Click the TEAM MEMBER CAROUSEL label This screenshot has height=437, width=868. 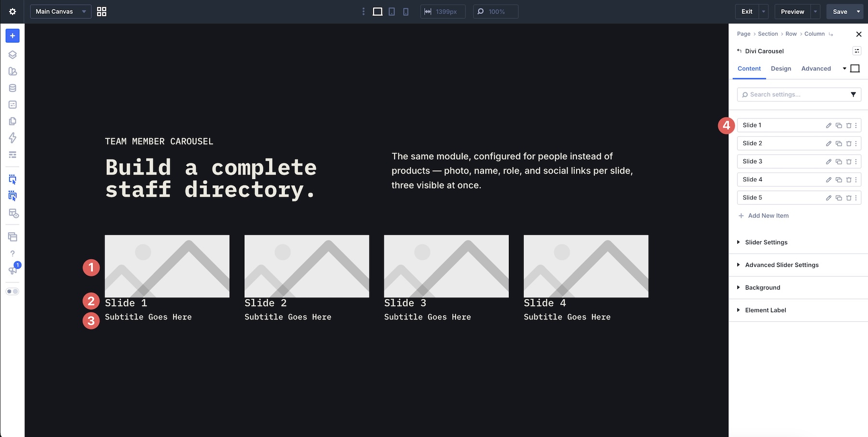tap(159, 141)
